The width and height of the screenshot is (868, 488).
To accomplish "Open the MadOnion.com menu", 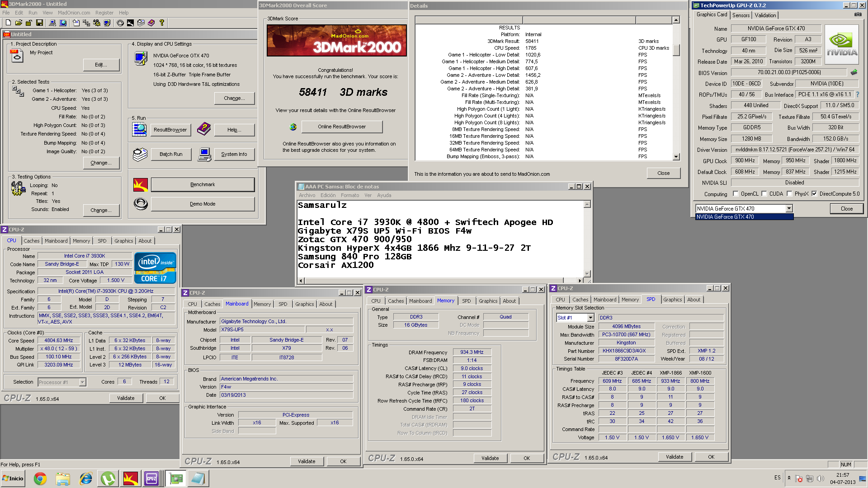I will click(x=74, y=13).
